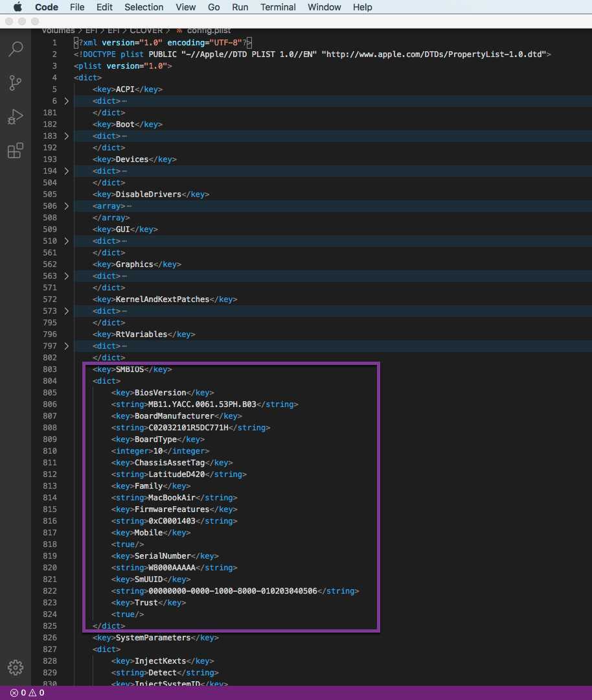Open the File menu
The image size is (592, 700).
tap(77, 7)
